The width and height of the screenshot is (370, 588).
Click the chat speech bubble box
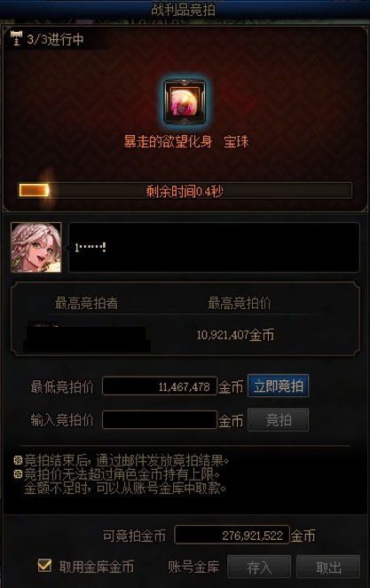point(214,247)
